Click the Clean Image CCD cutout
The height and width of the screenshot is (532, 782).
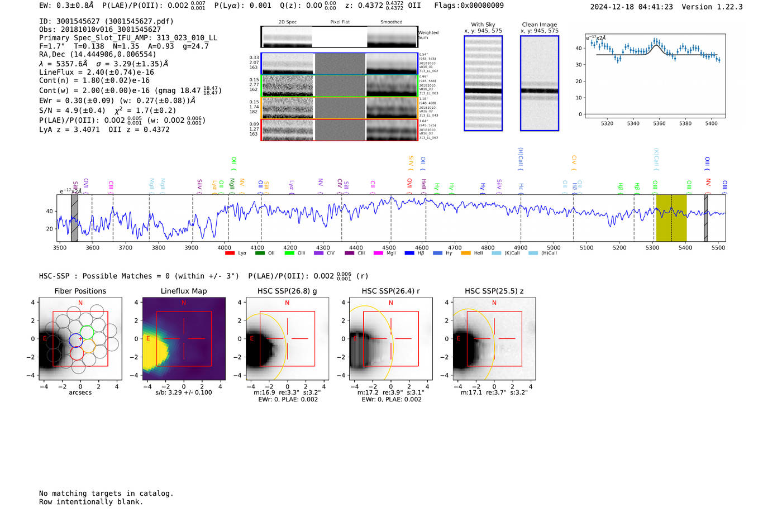tap(540, 83)
